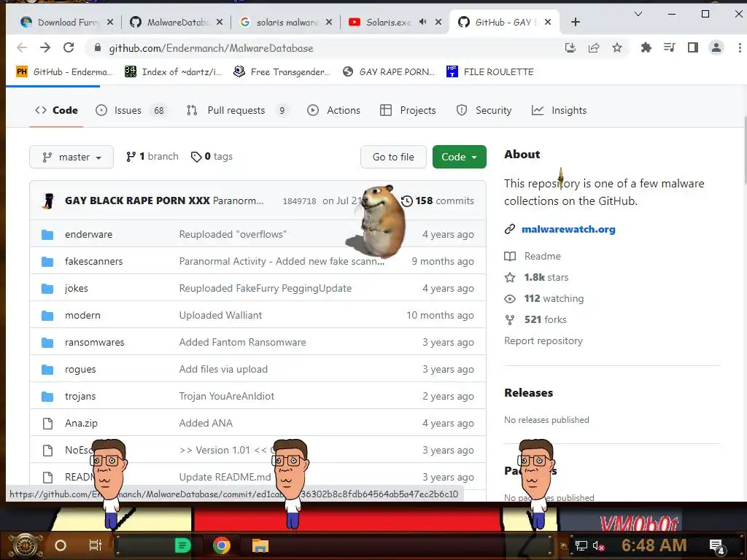Open the fakescanners folder
Screen dimensions: 747x560
click(94, 262)
